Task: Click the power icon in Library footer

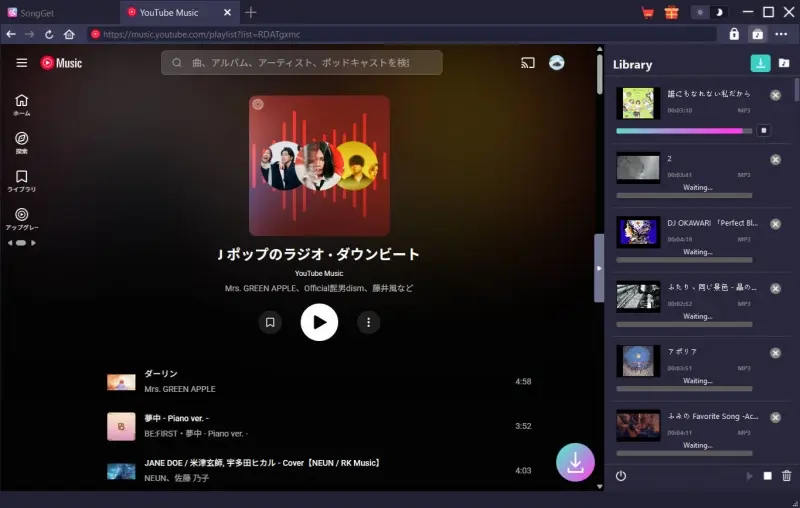Action: pos(621,476)
